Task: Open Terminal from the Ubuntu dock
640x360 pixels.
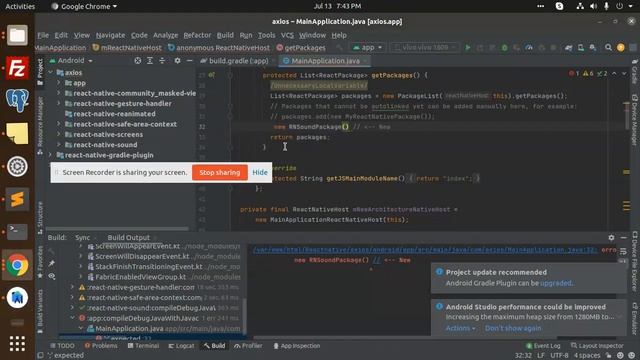Action: (x=17, y=232)
